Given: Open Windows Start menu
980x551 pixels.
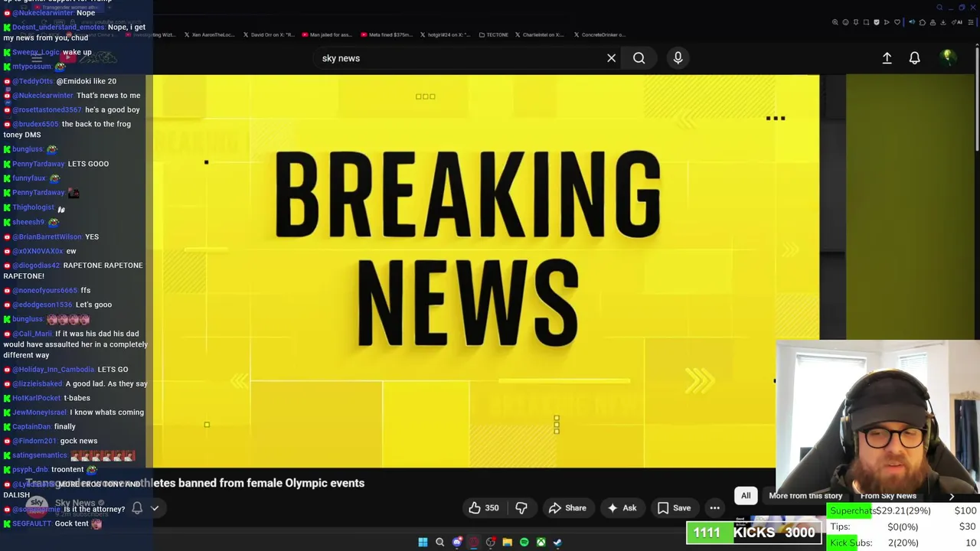Looking at the screenshot, I should point(423,542).
